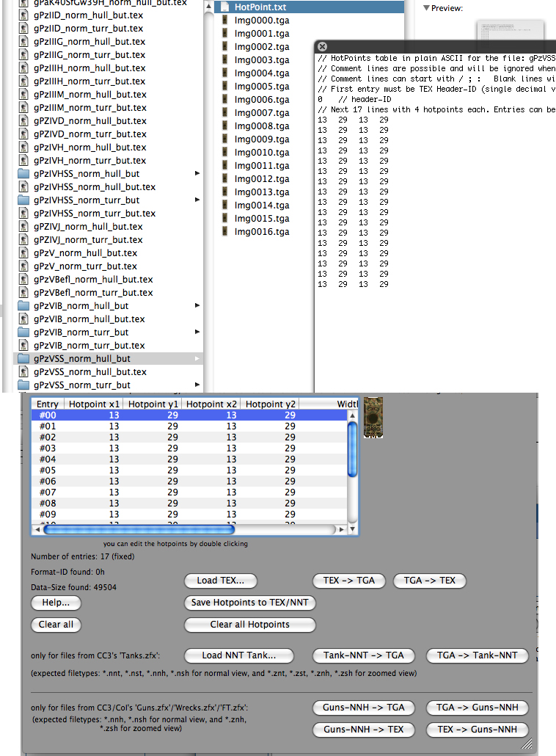
Task: Click the Finder file column scroll up arrow
Action: 208,7
